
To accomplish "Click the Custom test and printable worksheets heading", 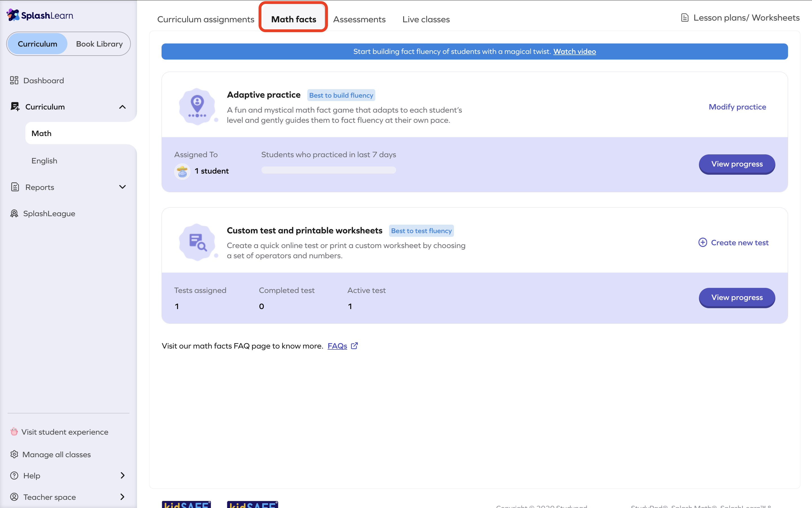I will point(305,231).
